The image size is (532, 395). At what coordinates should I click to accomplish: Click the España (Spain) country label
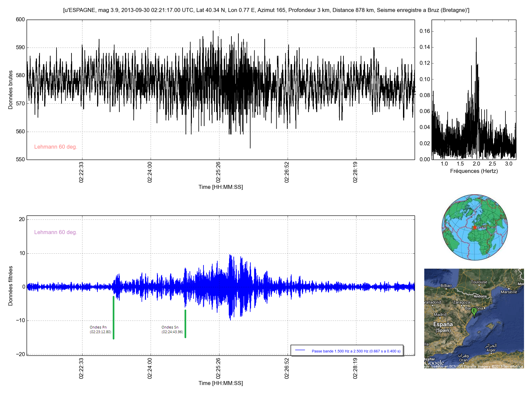point(443,327)
